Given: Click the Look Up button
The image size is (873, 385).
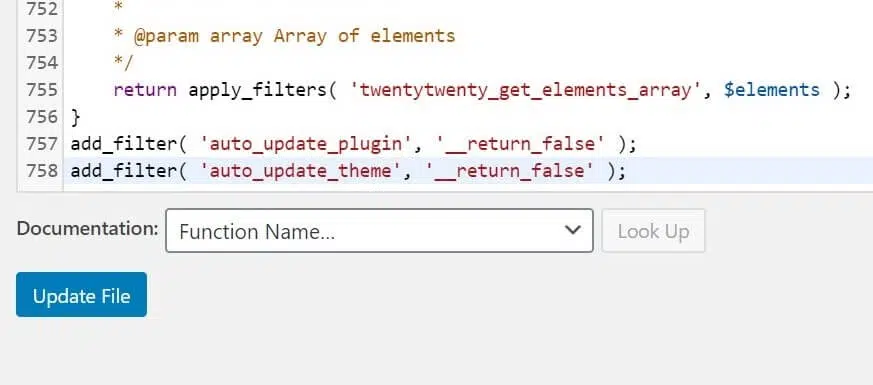Looking at the screenshot, I should (653, 231).
